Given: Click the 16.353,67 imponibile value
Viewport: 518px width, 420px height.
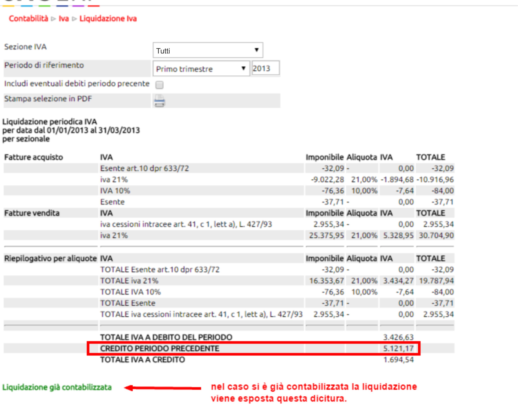Looking at the screenshot, I should pyautogui.click(x=327, y=281).
